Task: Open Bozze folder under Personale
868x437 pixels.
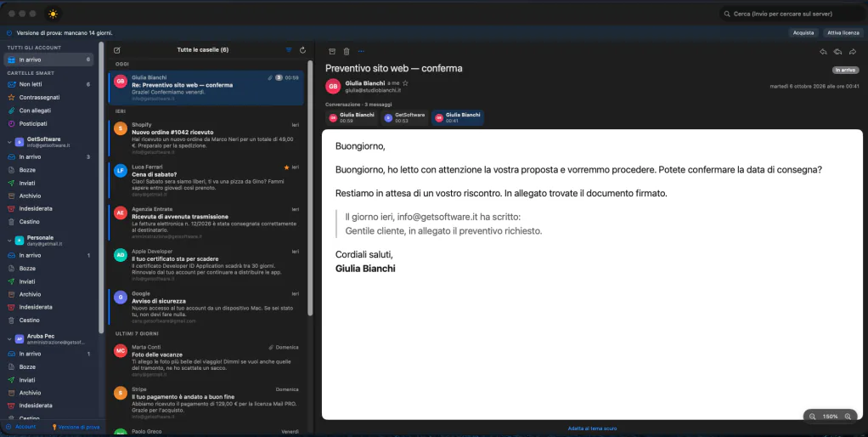Action: [48, 268]
